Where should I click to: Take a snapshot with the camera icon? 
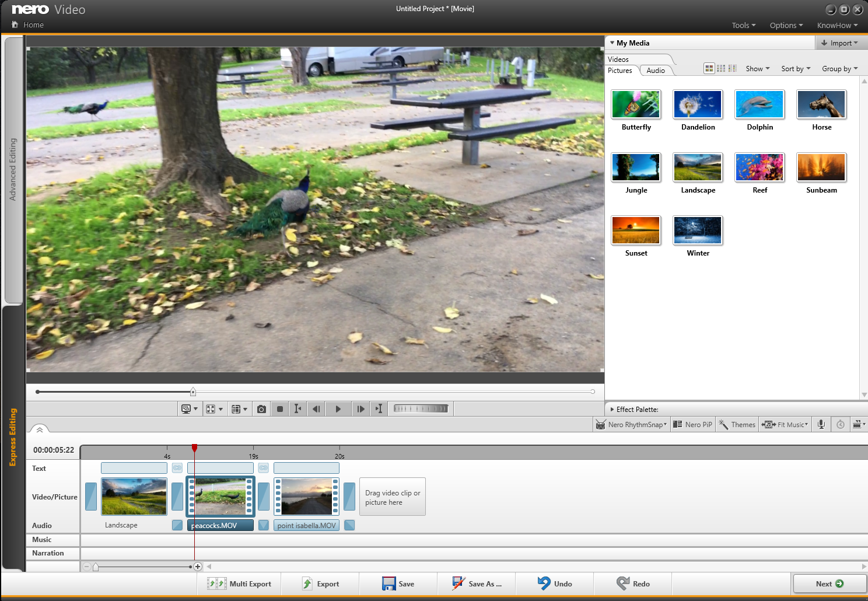pos(261,409)
